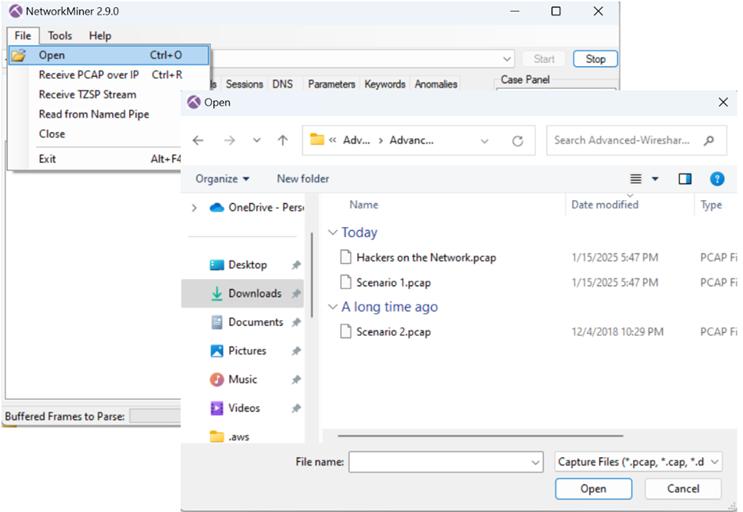
Task: Click the Open button in the dialog
Action: tap(593, 489)
